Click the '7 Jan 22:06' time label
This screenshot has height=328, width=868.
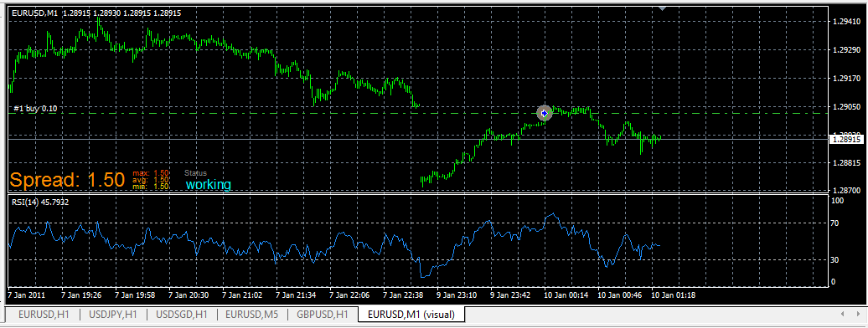pyautogui.click(x=350, y=295)
